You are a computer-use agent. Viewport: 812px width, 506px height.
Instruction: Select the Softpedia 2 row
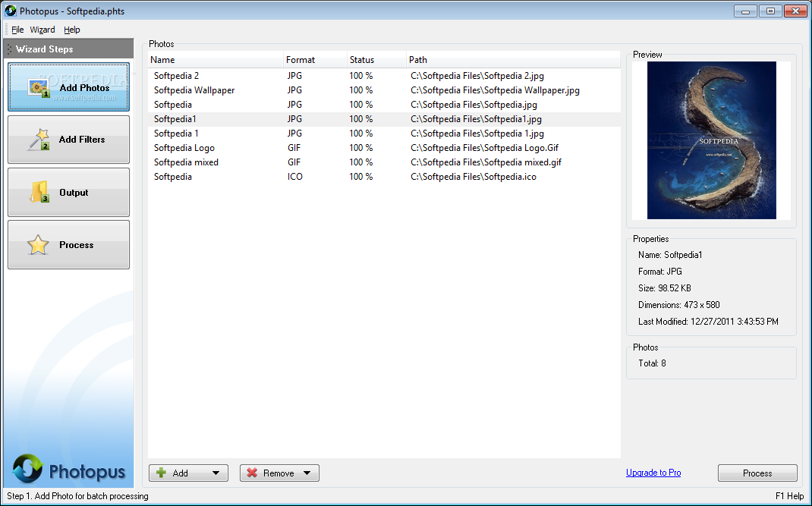384,76
